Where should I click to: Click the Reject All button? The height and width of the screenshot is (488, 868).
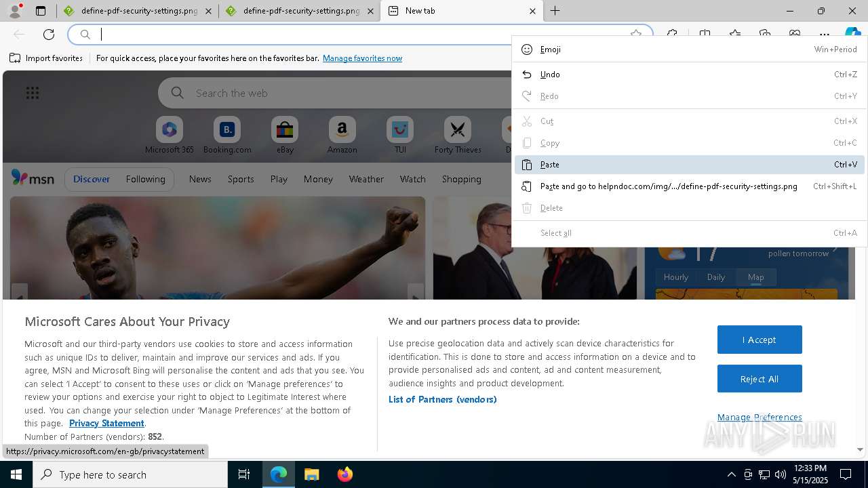[x=759, y=379]
